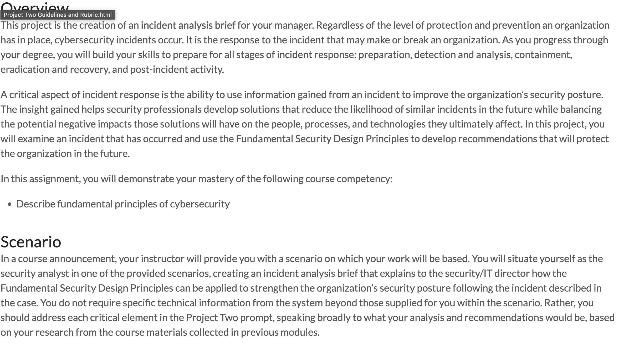Click the Scenario heading

[x=31, y=242]
